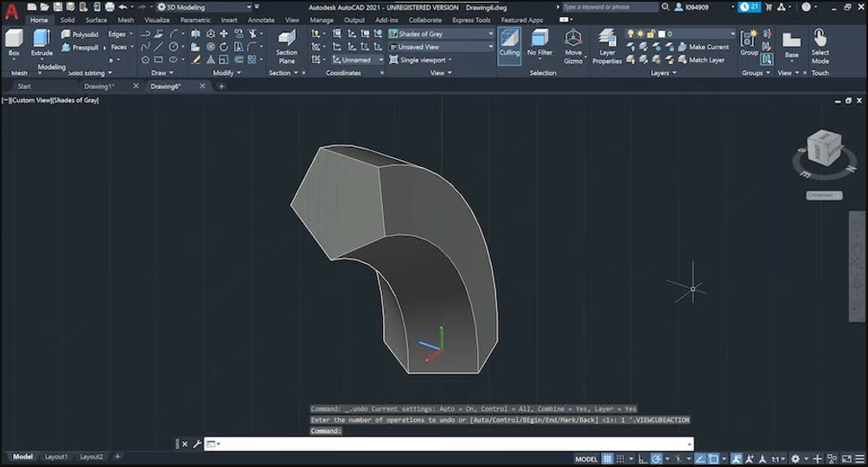The image size is (868, 467).
Task: Switch to the Layout1 tab
Action: 56,457
